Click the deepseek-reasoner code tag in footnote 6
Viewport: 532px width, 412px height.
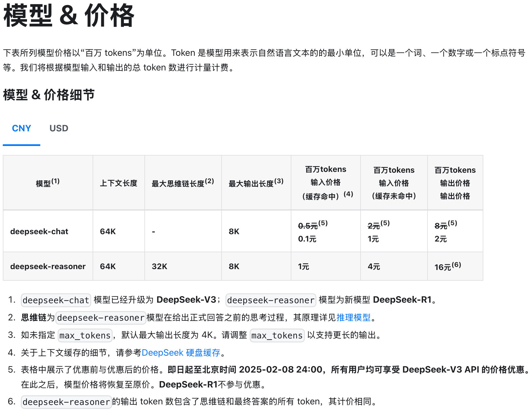(x=66, y=402)
